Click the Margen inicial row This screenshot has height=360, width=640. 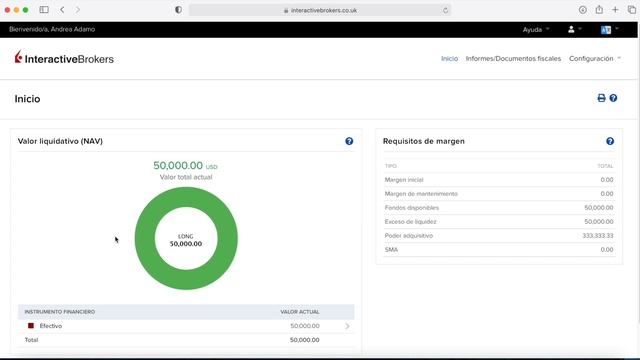499,180
